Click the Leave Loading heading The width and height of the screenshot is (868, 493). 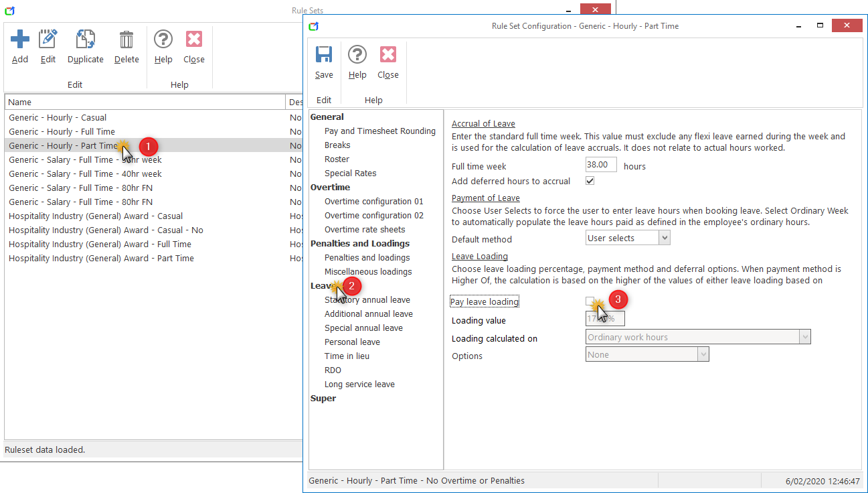point(480,256)
